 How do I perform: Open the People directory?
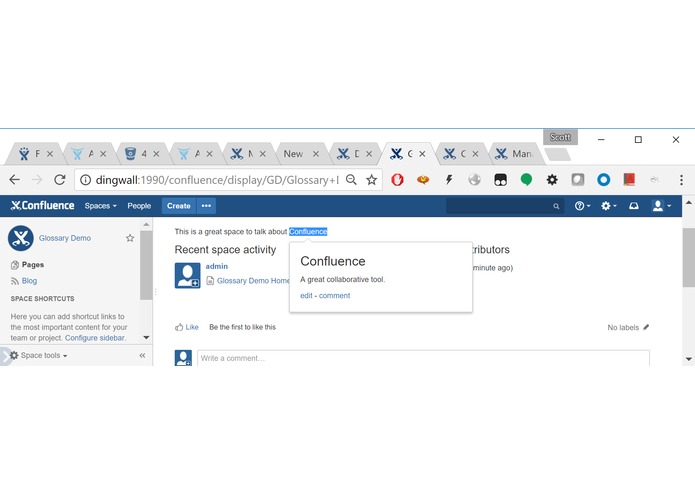point(139,206)
